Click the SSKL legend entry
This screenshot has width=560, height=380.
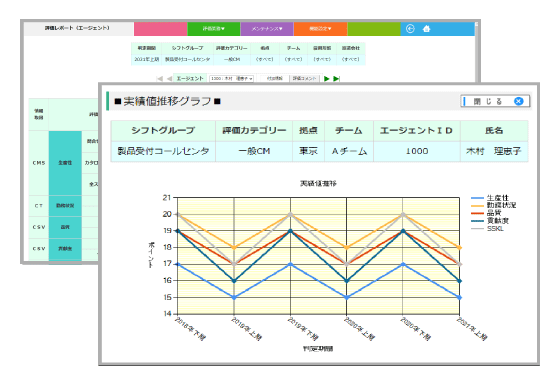tap(488, 229)
